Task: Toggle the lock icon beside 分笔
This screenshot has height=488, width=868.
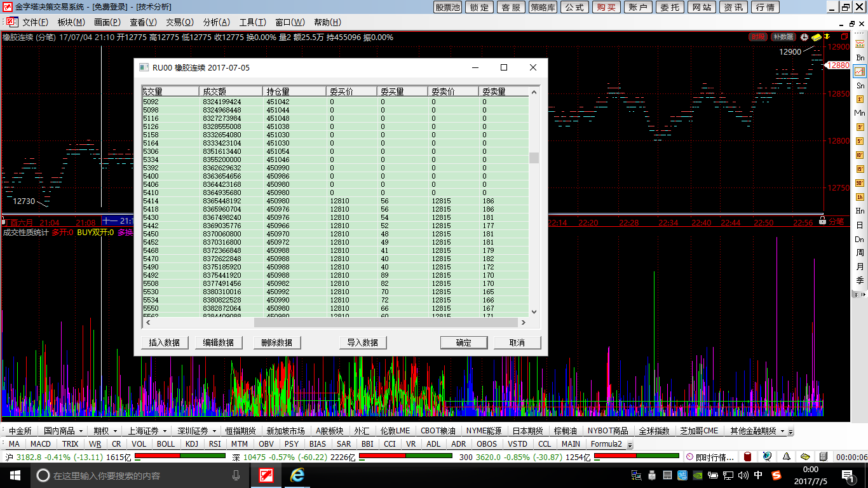Action: tap(822, 222)
